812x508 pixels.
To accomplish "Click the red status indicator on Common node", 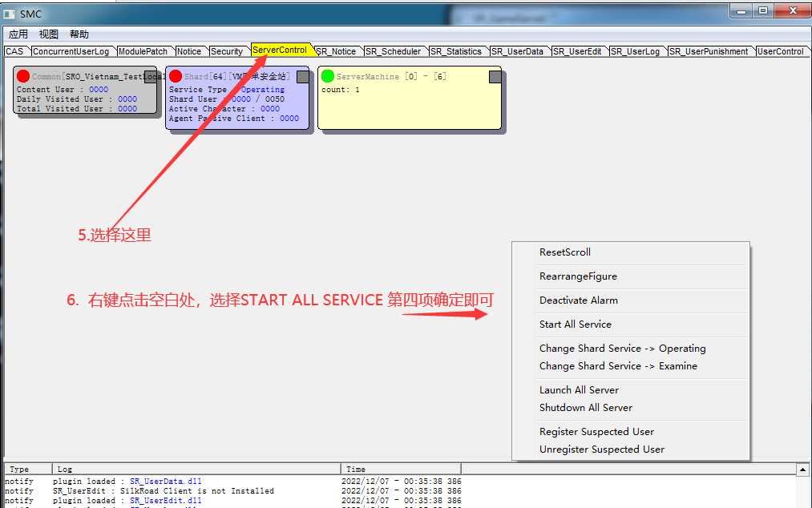I will point(22,77).
